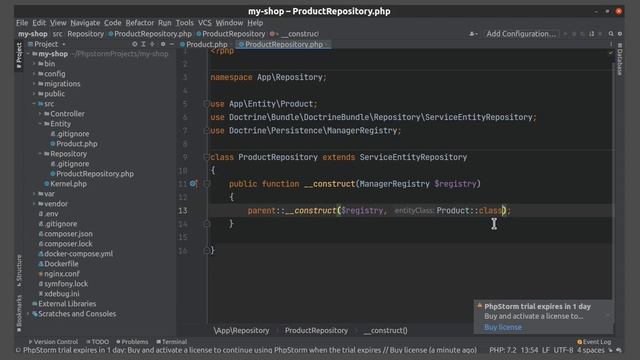Hide the Project panel with minus icon
This screenshot has width=640, height=360.
pyautogui.click(x=172, y=44)
